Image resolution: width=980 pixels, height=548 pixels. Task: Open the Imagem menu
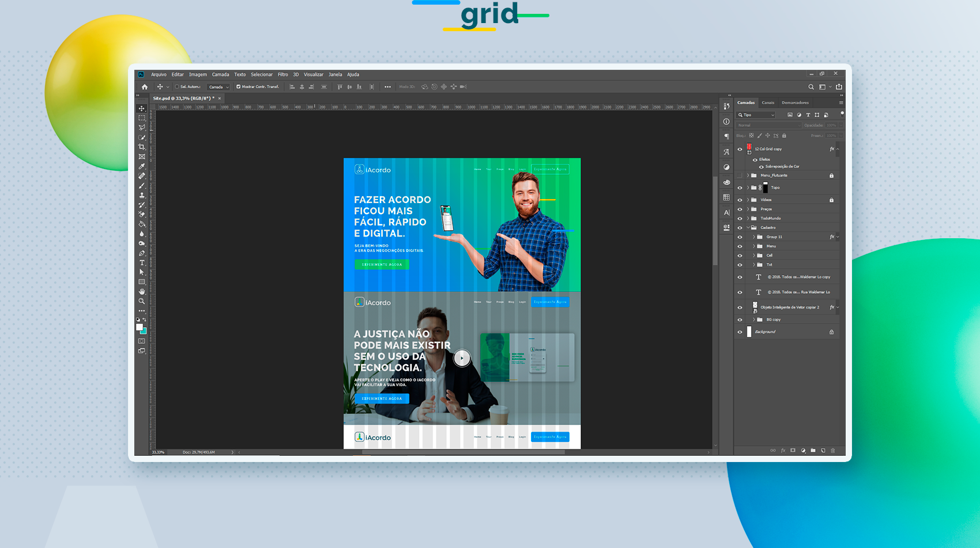(x=198, y=74)
